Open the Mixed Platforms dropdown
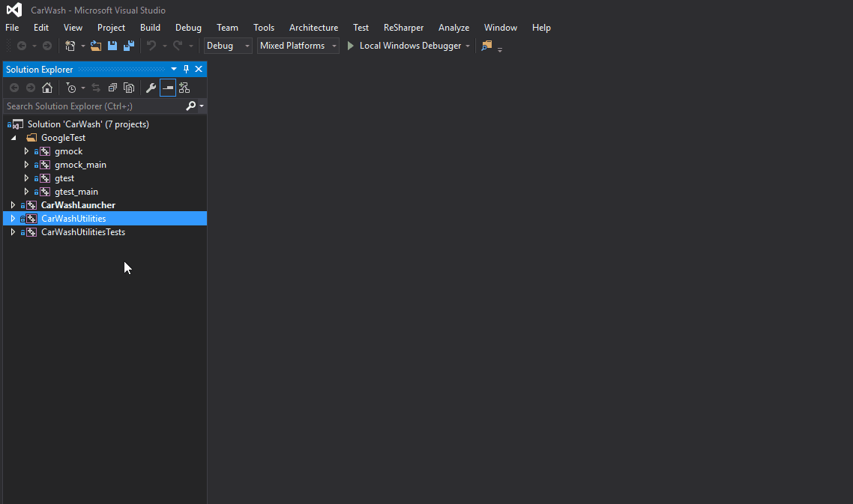The width and height of the screenshot is (853, 504). 298,46
